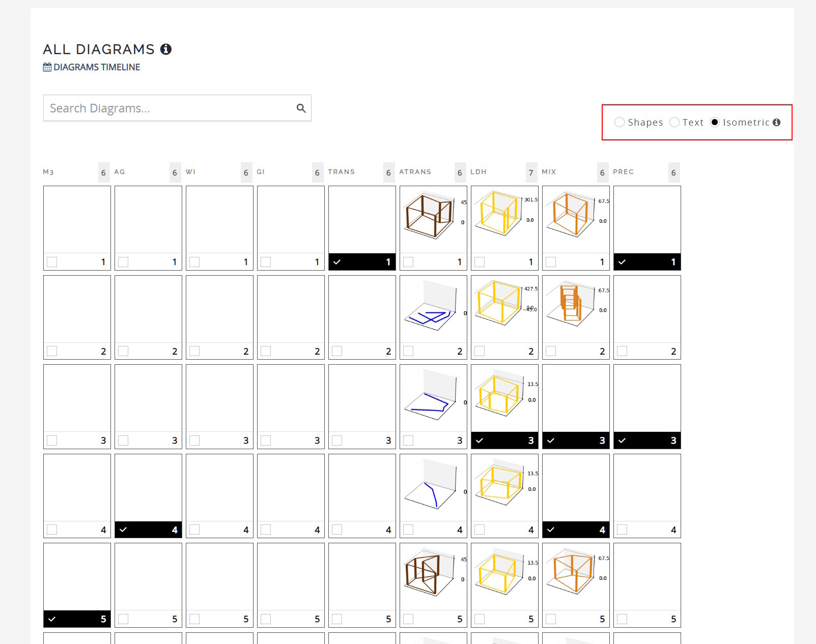Uncheck the selected TRANS diagram 1

point(337,262)
